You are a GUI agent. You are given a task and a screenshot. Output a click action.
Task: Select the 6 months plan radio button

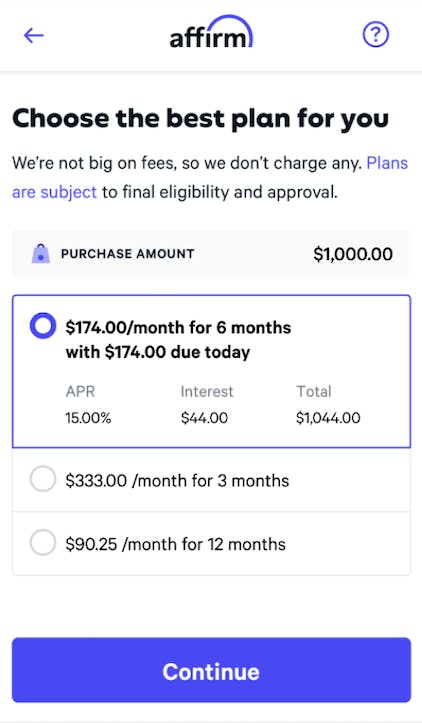coord(43,326)
